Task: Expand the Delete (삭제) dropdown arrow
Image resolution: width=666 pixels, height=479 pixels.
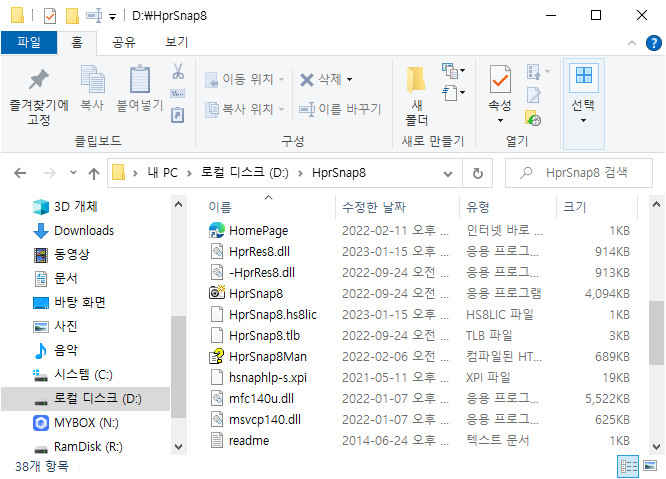Action: tap(349, 79)
